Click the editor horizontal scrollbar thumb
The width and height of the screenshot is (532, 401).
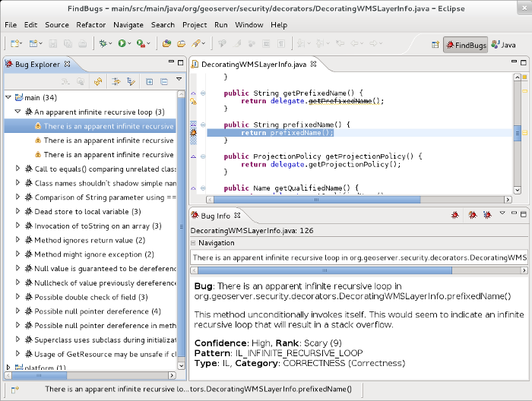317,200
